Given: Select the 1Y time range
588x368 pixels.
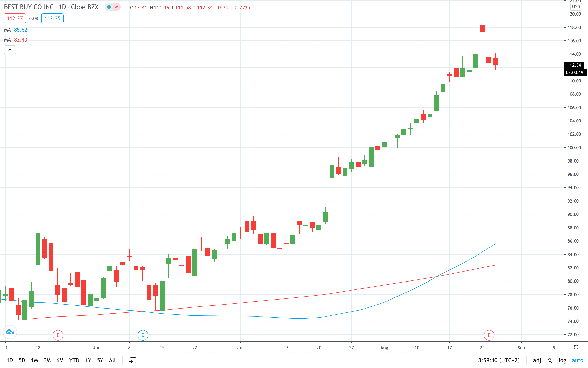Looking at the screenshot, I should (x=88, y=360).
